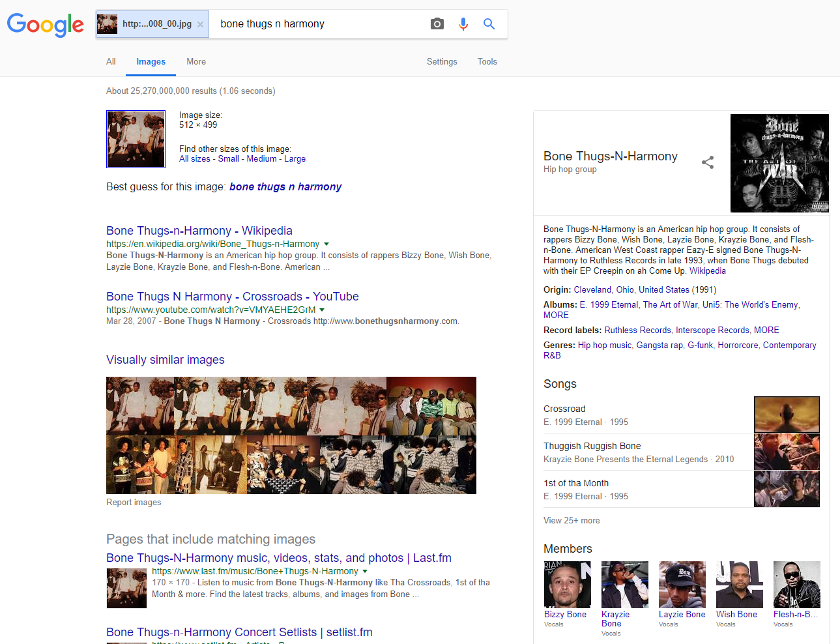Choose the Medium image size link

(262, 159)
